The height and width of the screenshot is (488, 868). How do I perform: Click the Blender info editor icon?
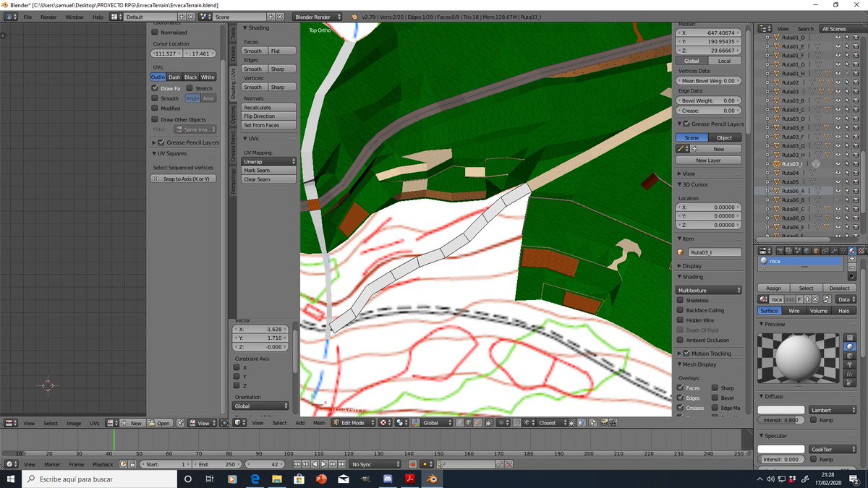(x=9, y=16)
